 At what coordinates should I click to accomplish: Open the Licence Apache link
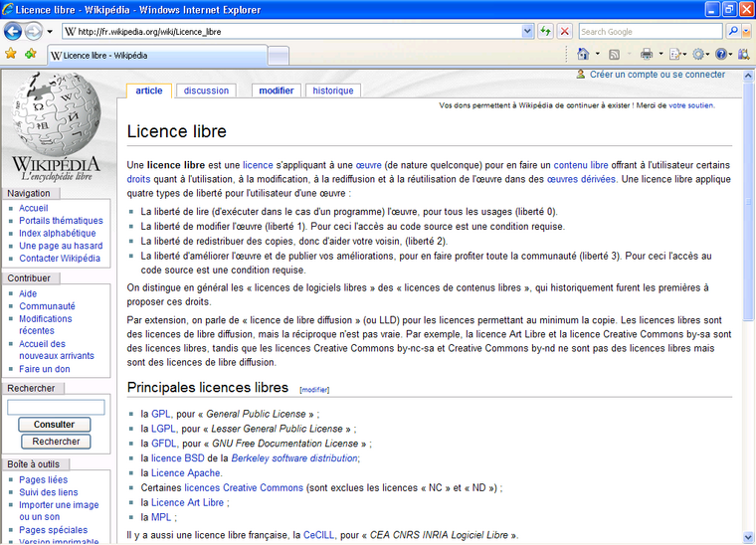(186, 473)
